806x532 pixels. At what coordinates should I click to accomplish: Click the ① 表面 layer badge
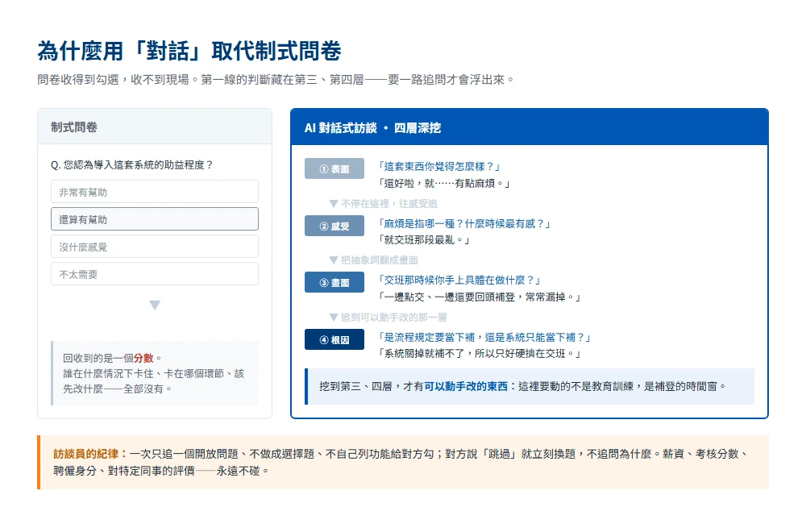click(334, 168)
